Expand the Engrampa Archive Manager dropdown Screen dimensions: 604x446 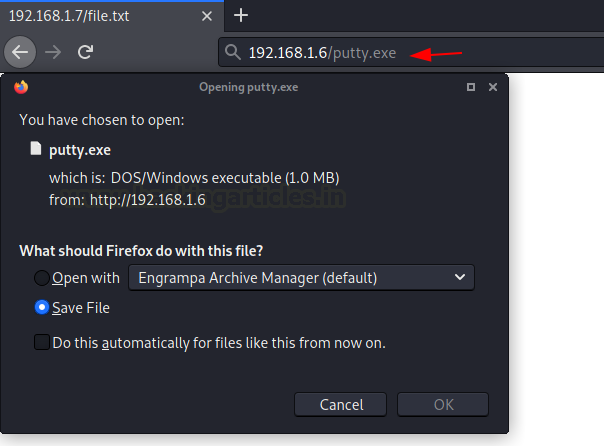301,278
